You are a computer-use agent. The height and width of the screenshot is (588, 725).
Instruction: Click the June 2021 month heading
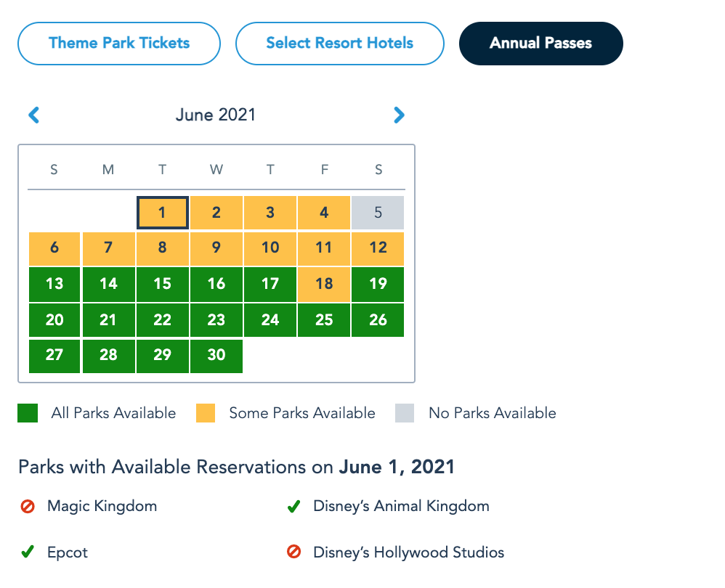[216, 115]
